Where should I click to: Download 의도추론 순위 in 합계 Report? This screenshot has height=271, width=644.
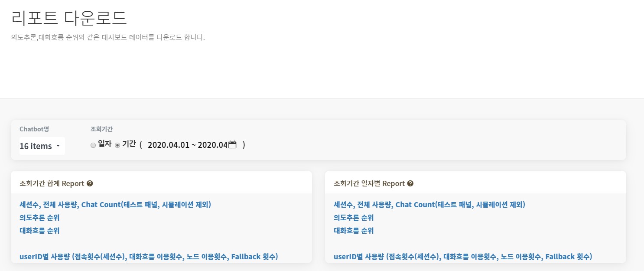pyautogui.click(x=39, y=218)
